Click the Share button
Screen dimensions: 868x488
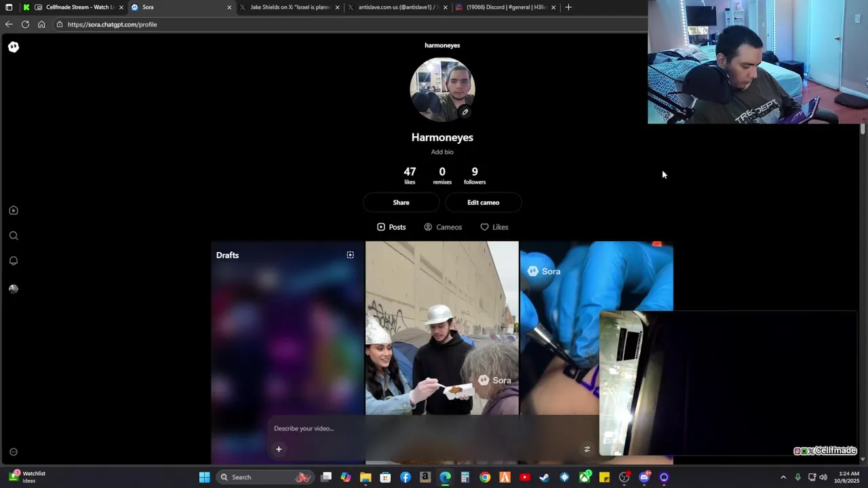point(401,203)
